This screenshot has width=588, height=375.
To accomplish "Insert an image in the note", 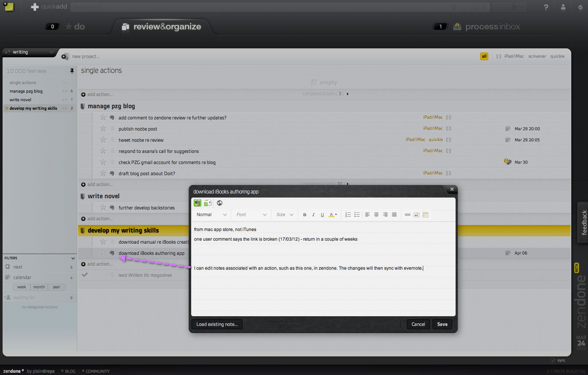I will click(417, 215).
